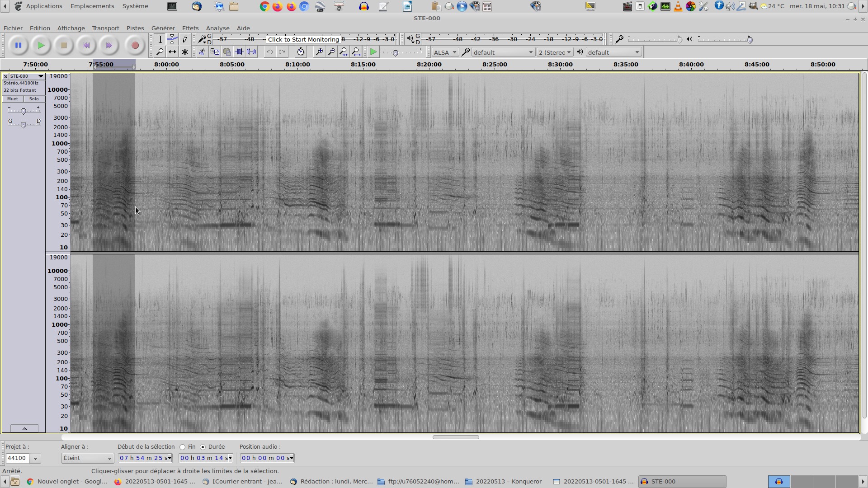The width and height of the screenshot is (868, 488).
Task: Open the ALSA audio host dropdown
Action: 445,52
